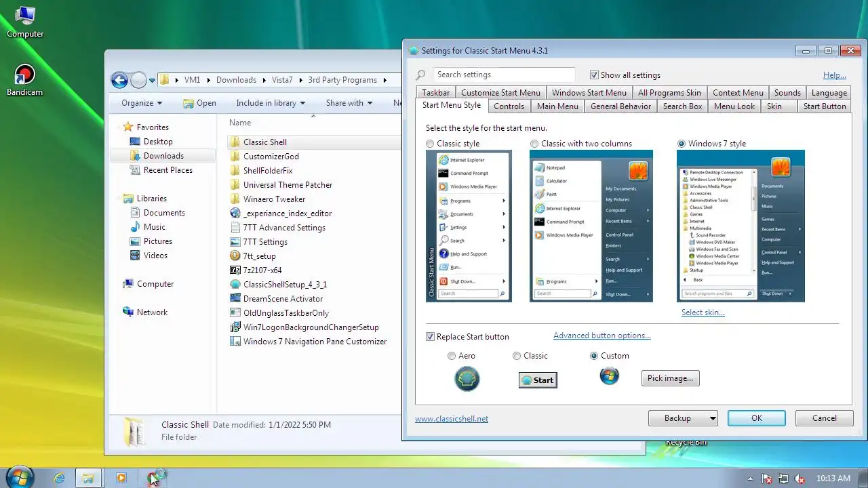Click the Aero shell start button image
Screen dimensions: 868x488
(467, 379)
